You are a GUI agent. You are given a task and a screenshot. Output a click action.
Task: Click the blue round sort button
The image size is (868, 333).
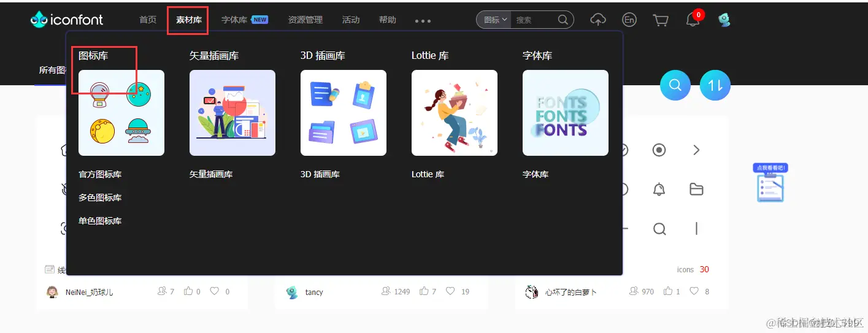pos(715,85)
